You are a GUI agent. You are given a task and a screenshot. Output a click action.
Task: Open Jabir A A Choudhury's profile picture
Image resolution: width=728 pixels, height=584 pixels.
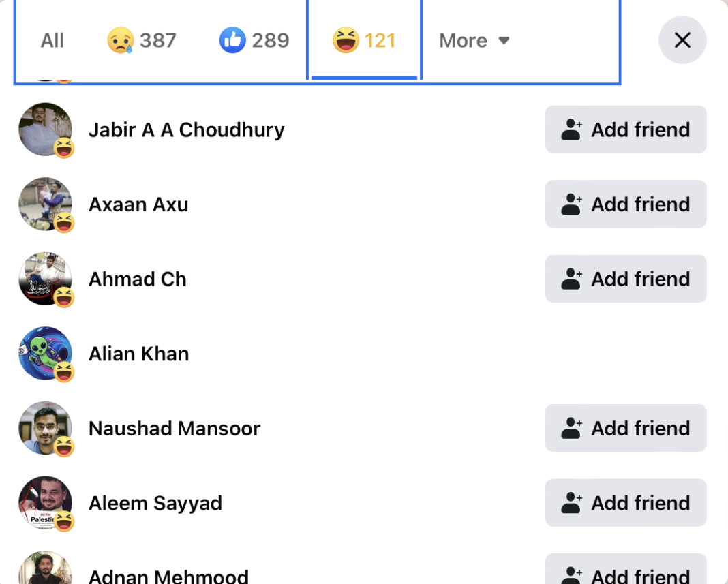pos(45,129)
